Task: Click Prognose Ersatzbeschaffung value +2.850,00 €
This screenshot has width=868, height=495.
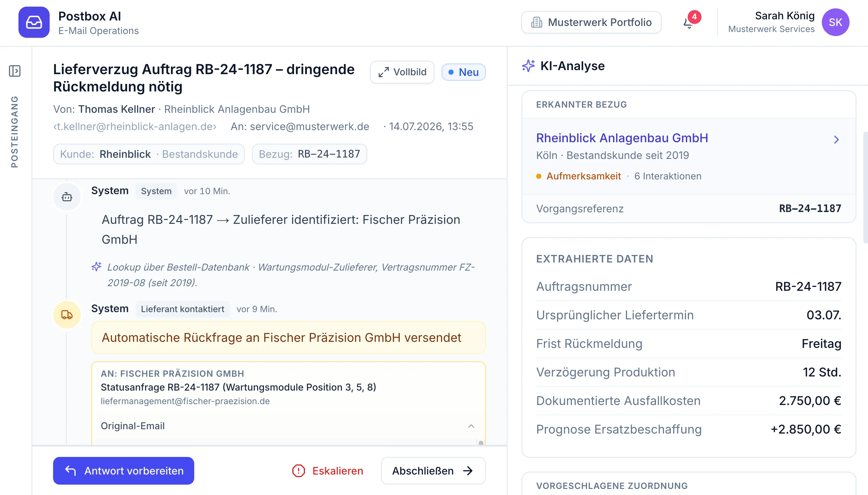Action: (806, 430)
